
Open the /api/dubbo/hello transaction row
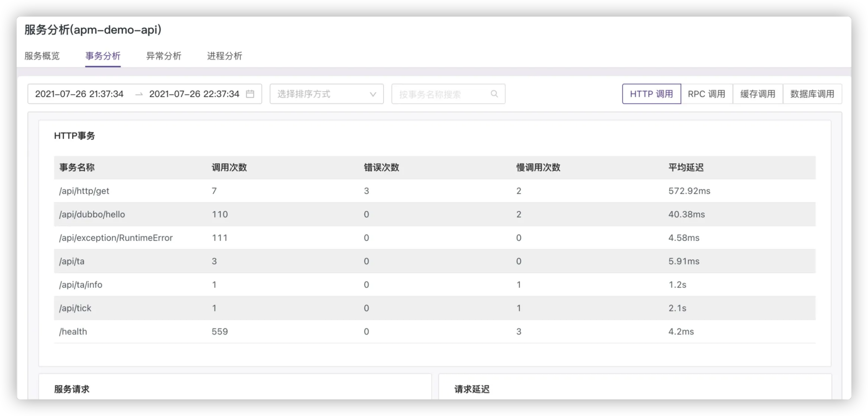coord(92,214)
